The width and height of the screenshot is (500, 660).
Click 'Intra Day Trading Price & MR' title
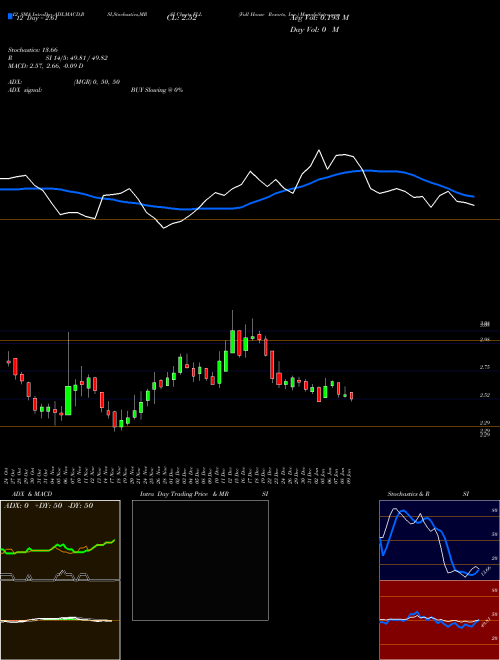point(184,494)
